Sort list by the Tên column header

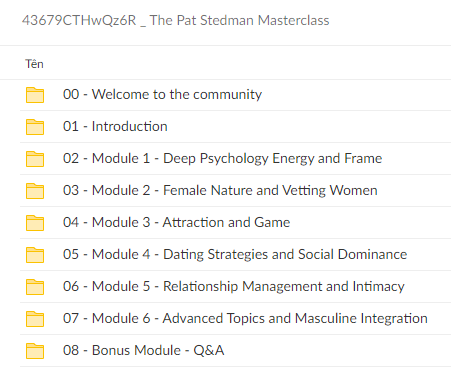(34, 64)
